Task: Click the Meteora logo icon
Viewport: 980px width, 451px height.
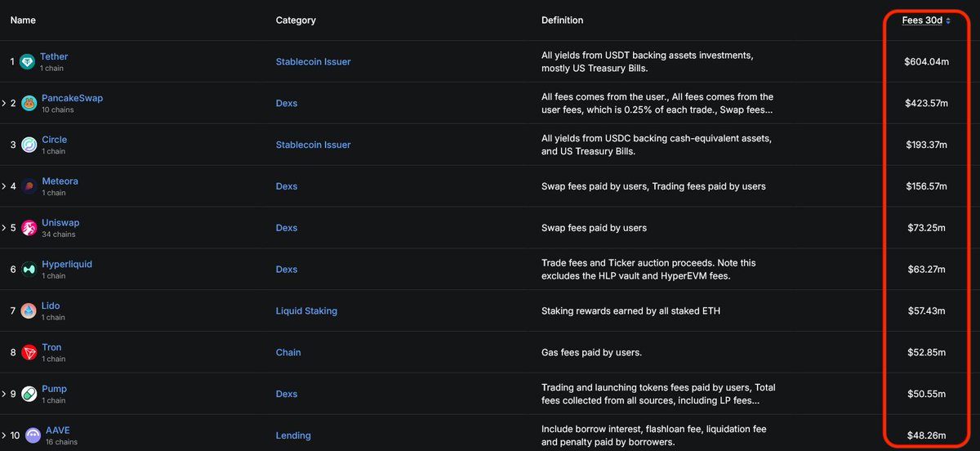Action: (x=29, y=186)
